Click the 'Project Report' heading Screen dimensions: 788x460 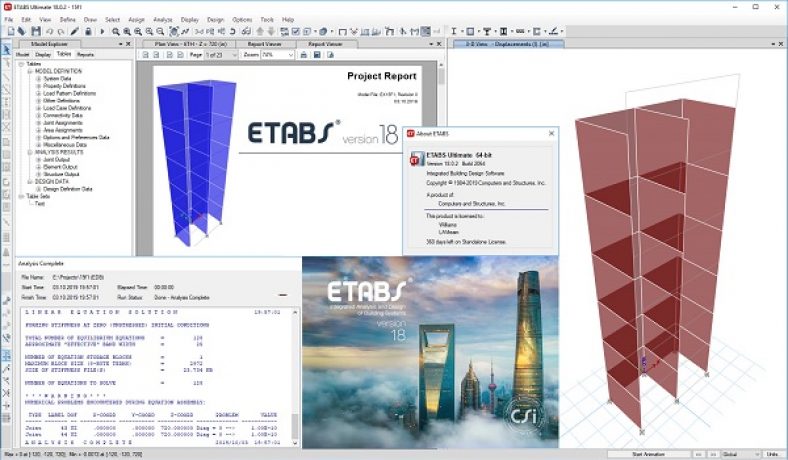click(x=382, y=76)
